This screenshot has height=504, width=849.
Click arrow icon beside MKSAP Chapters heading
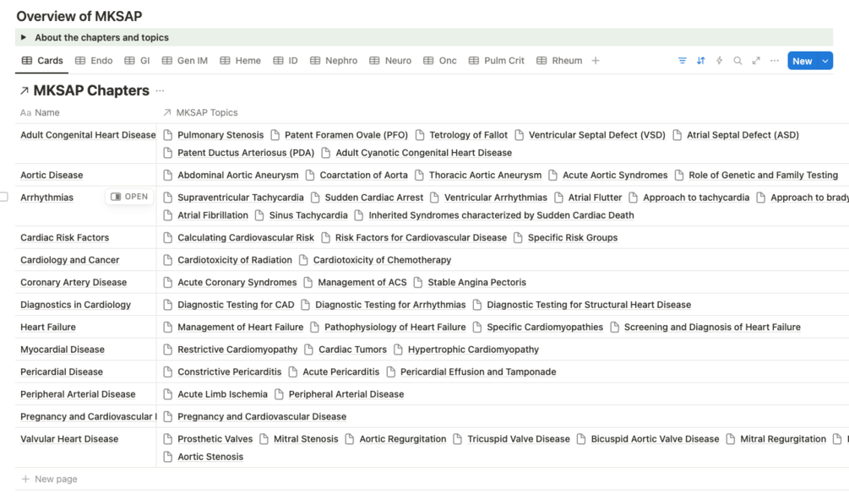coord(24,91)
